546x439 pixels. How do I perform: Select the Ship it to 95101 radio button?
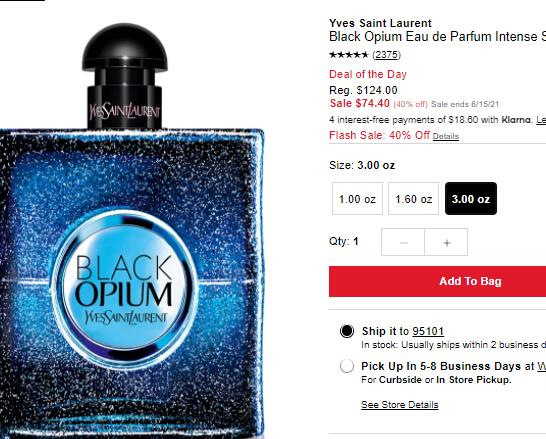point(347,331)
